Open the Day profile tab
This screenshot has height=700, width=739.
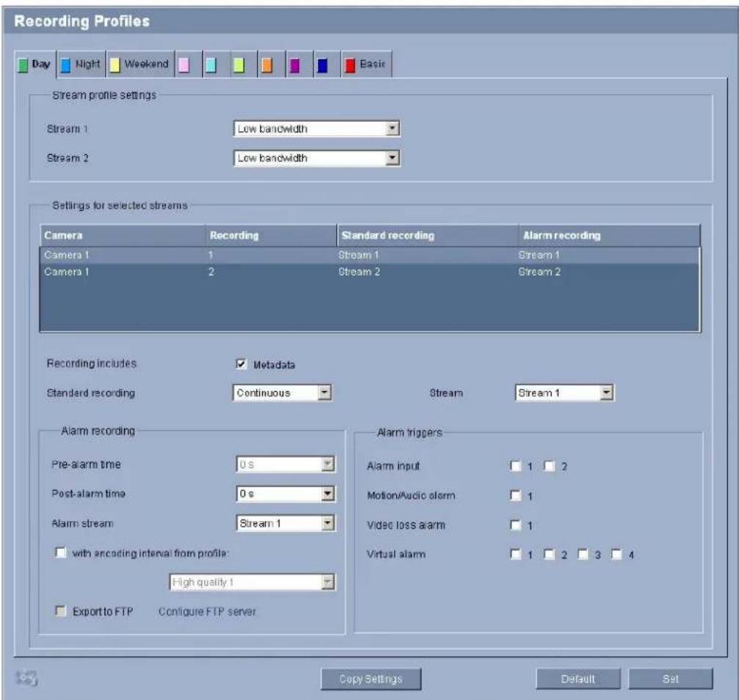pos(35,65)
